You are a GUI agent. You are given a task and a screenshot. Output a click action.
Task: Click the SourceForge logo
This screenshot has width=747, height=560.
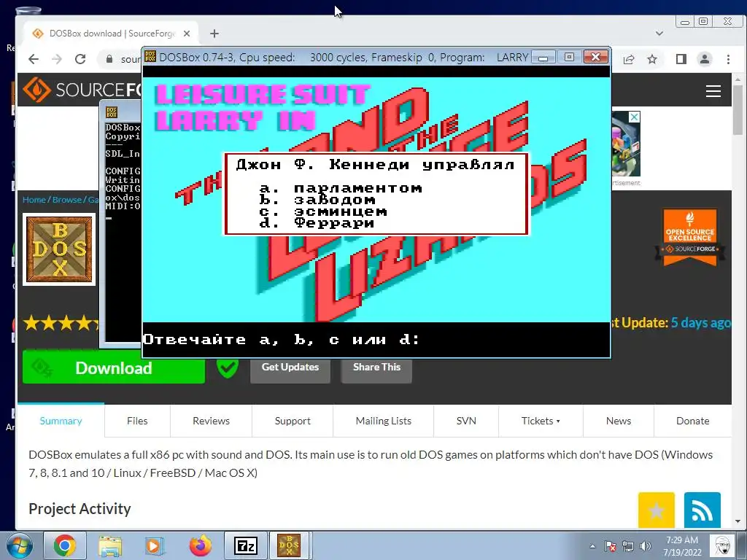tap(81, 90)
